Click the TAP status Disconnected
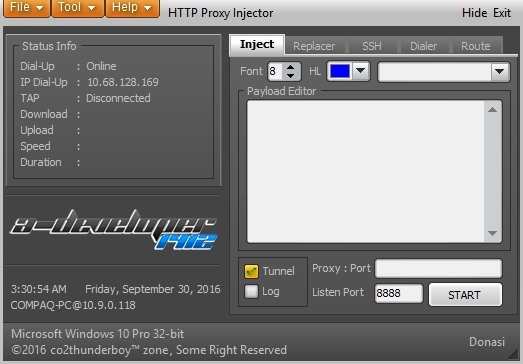 pos(118,98)
